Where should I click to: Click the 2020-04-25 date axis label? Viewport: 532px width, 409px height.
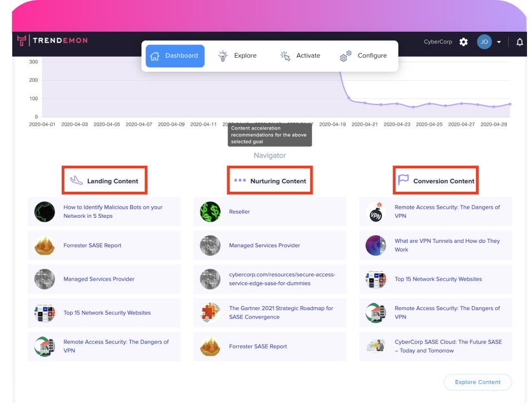pyautogui.click(x=429, y=124)
